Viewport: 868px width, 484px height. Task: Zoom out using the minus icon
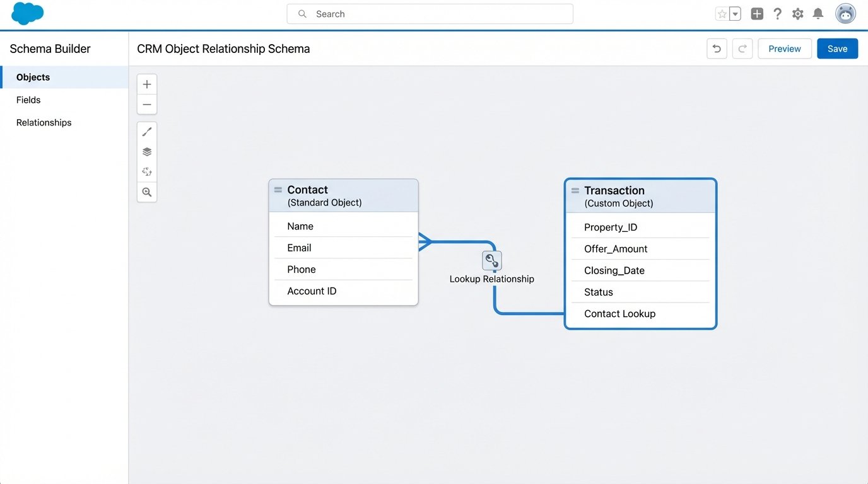tap(146, 104)
